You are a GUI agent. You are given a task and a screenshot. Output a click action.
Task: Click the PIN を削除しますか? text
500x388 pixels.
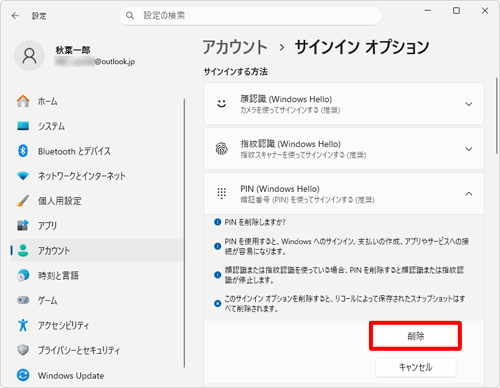tap(255, 222)
